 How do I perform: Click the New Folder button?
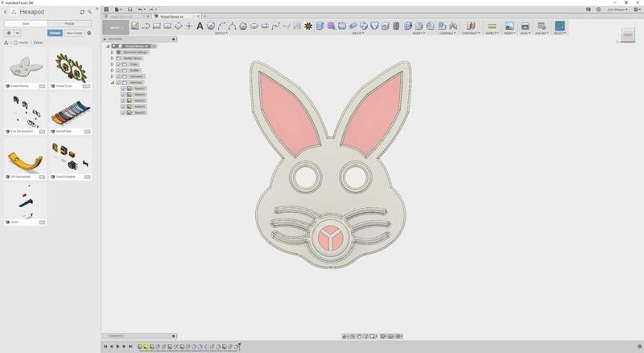74,33
